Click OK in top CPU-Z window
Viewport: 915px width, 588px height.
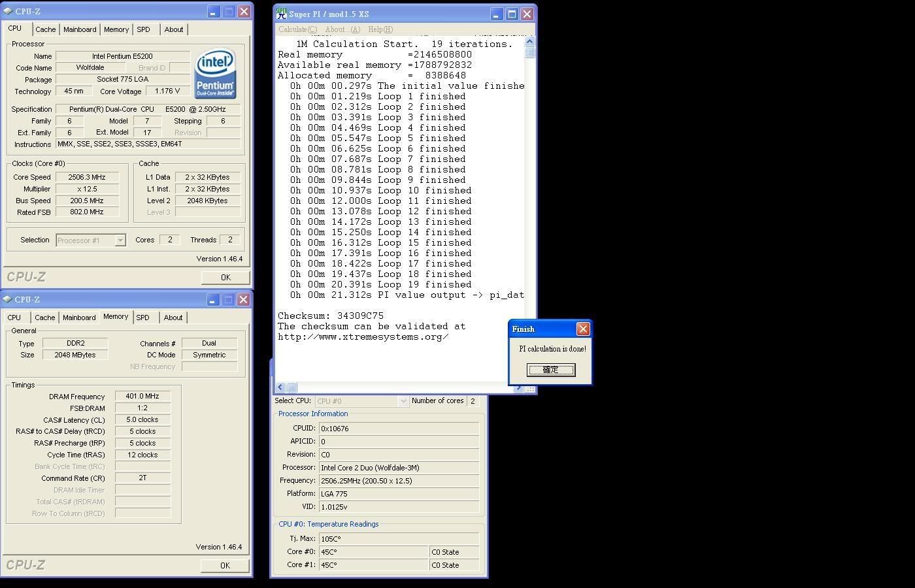[x=225, y=278]
